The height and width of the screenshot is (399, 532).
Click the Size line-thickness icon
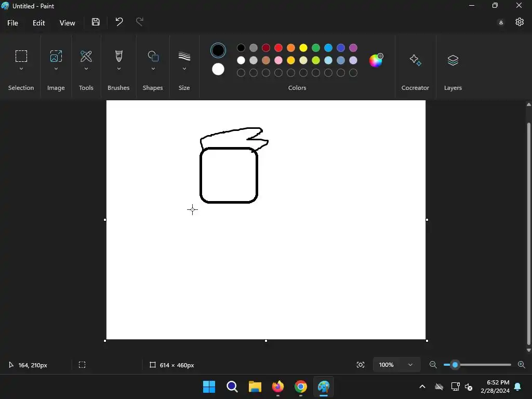(184, 56)
